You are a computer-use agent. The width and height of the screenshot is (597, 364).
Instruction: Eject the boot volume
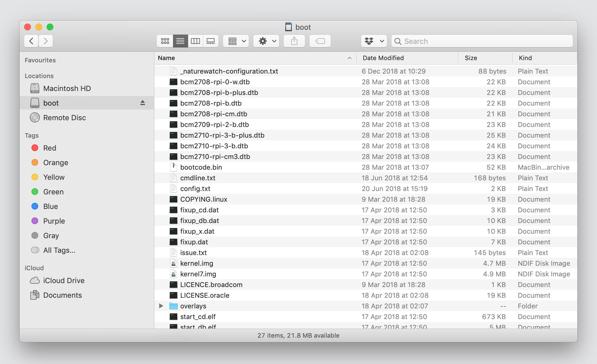143,103
